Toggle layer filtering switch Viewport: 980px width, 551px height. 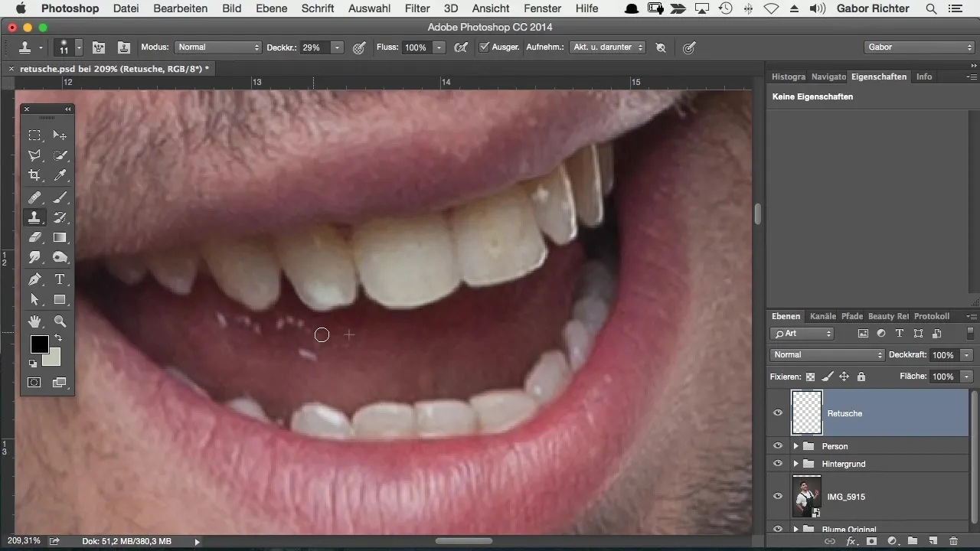pos(970,334)
